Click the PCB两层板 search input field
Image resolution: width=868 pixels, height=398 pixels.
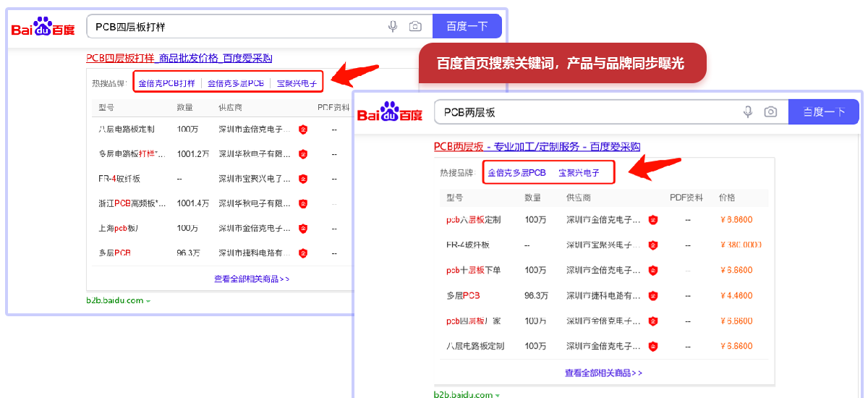586,112
